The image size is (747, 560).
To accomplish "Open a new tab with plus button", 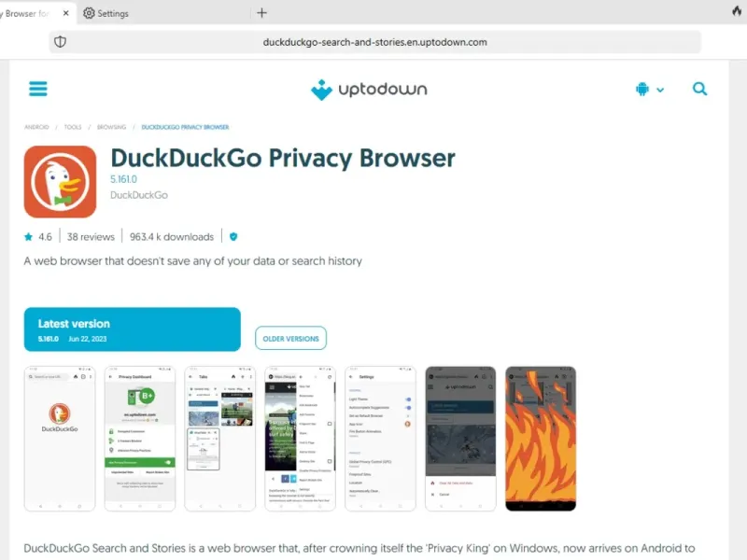I will 261,13.
